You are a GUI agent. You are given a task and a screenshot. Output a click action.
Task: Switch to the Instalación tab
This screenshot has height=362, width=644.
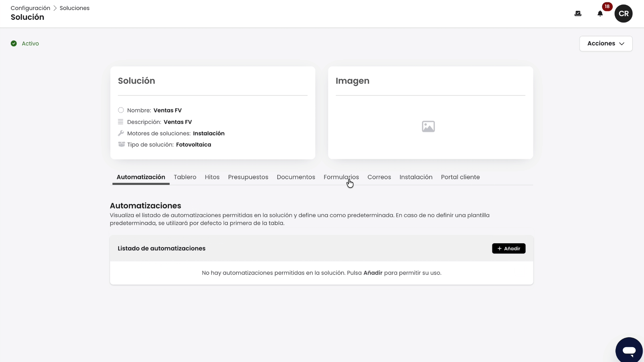416,177
